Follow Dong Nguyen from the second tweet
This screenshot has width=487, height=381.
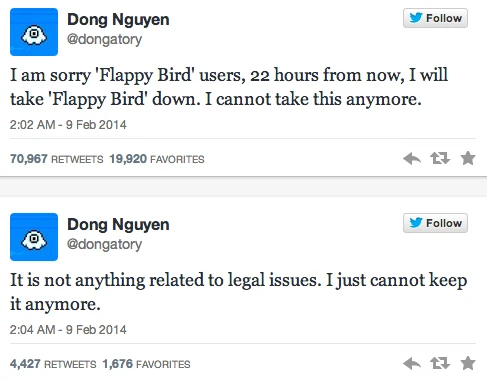coord(435,223)
